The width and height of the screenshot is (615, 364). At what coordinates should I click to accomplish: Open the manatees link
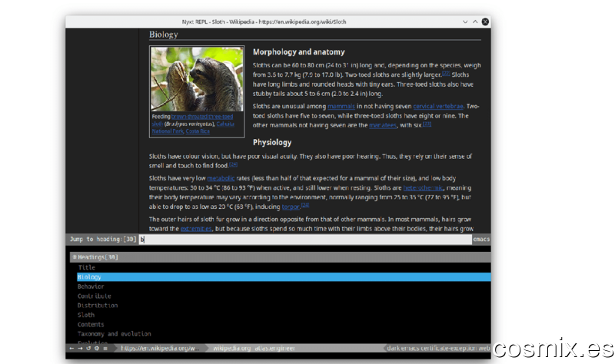[383, 125]
